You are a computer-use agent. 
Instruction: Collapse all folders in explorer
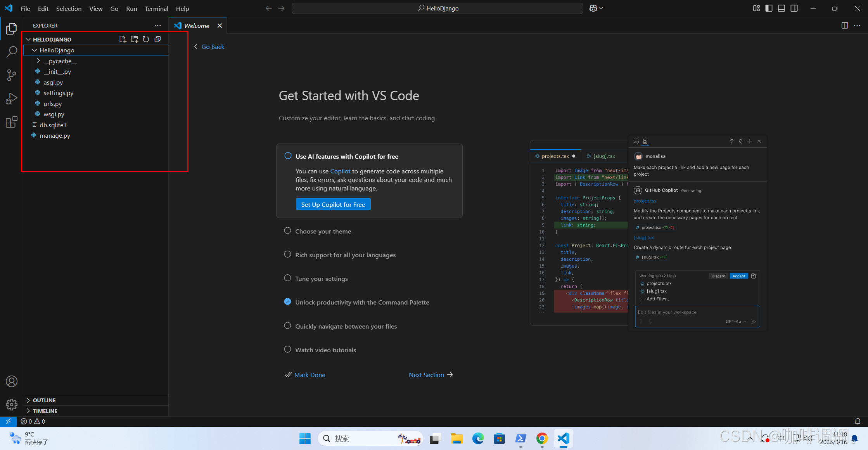coord(157,39)
